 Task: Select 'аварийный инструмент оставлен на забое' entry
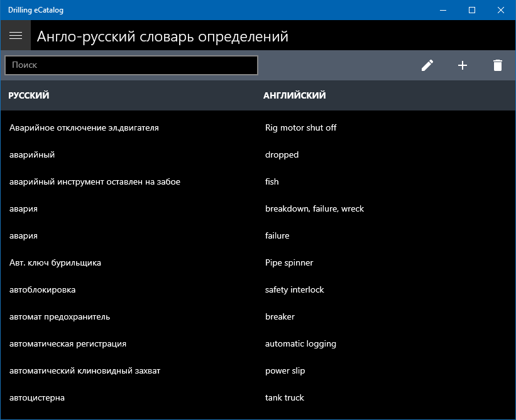95,182
